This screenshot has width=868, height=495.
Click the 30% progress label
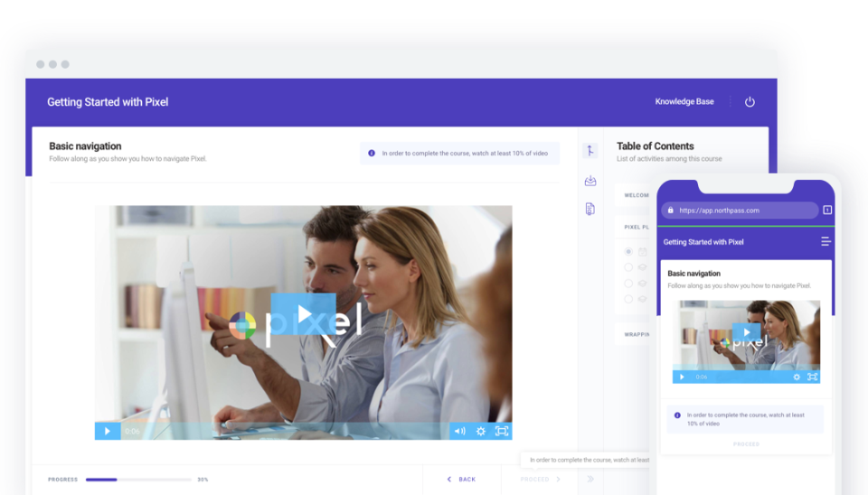[203, 480]
